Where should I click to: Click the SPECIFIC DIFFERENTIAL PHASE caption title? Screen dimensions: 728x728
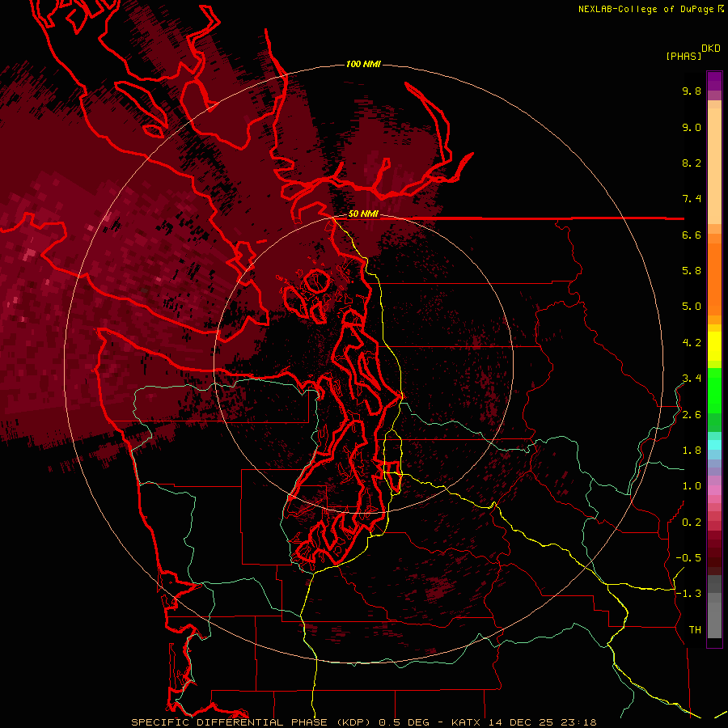(x=230, y=722)
